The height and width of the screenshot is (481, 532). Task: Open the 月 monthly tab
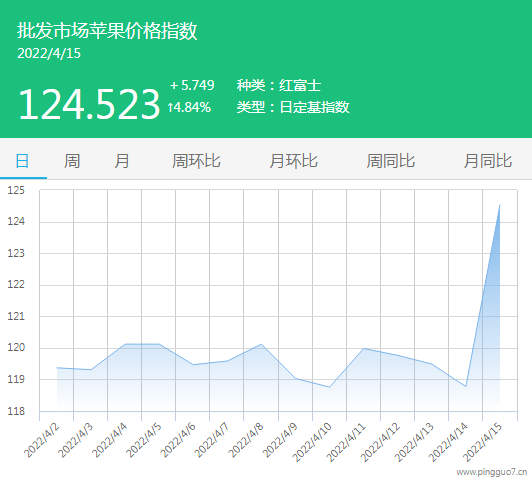pos(122,161)
